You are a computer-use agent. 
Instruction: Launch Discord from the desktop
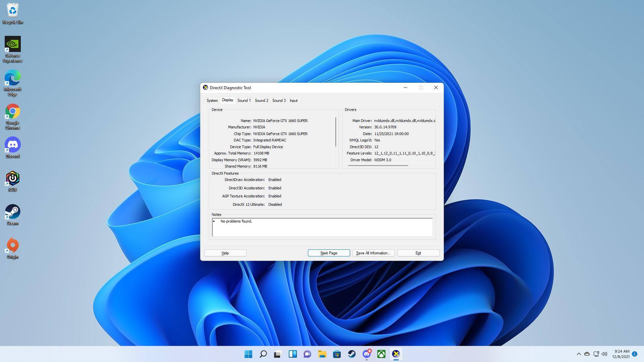[x=12, y=145]
